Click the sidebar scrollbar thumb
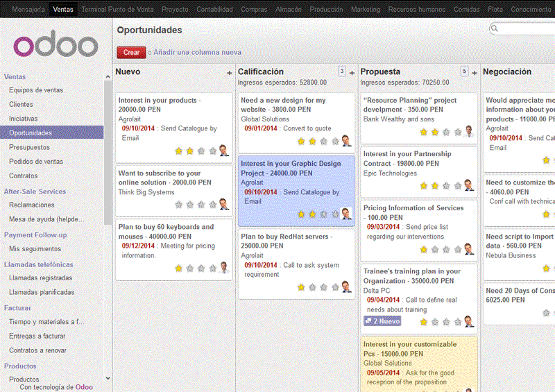This screenshot has width=555, height=392. (108, 152)
